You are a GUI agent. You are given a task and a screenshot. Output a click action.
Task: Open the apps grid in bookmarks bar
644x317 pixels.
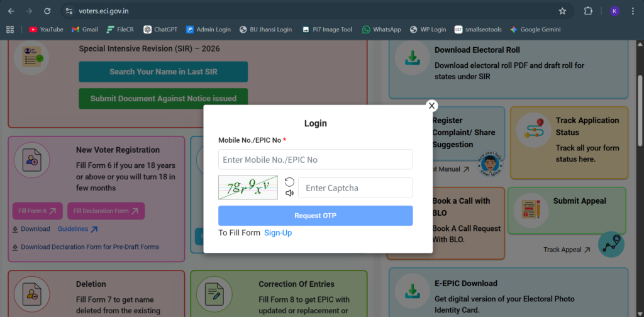[x=10, y=30]
